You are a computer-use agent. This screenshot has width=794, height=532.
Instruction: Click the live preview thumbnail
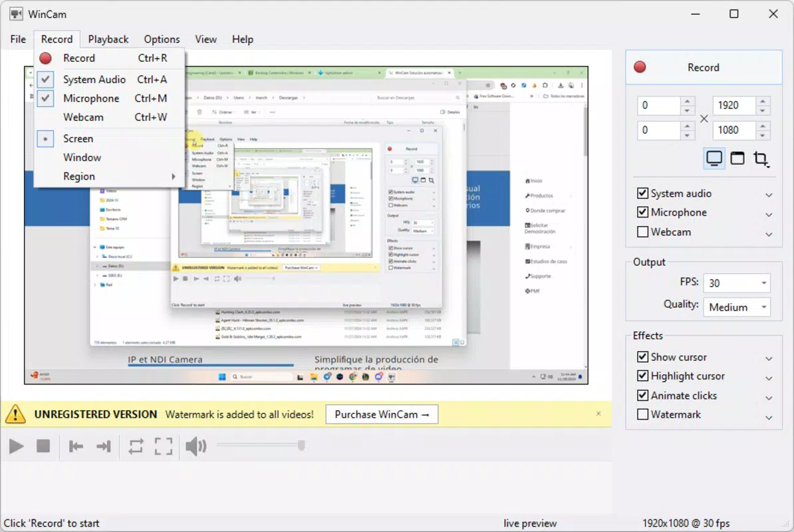pyautogui.click(x=306, y=225)
